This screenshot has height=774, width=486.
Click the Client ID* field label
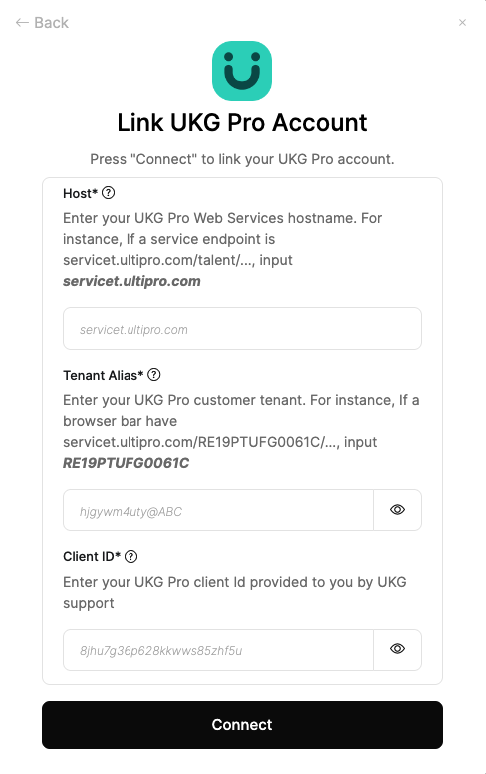point(92,556)
